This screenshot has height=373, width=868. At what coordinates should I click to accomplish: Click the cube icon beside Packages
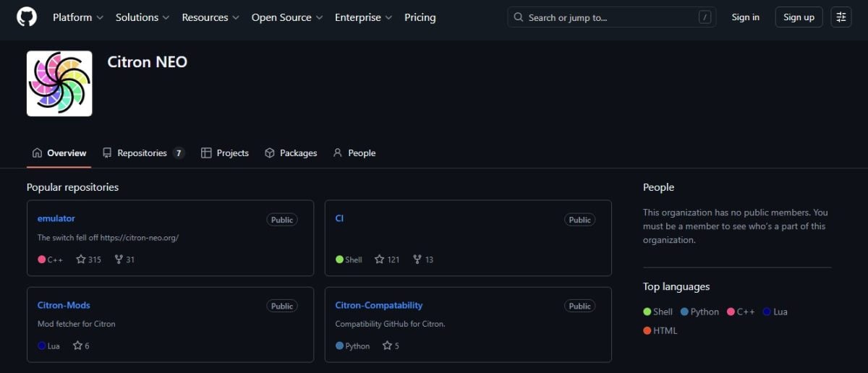[270, 153]
